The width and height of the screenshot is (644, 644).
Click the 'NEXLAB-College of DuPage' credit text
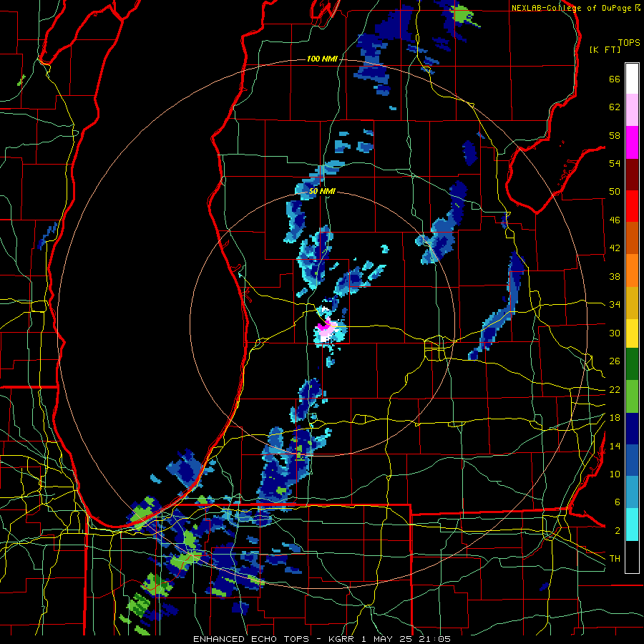(571, 8)
